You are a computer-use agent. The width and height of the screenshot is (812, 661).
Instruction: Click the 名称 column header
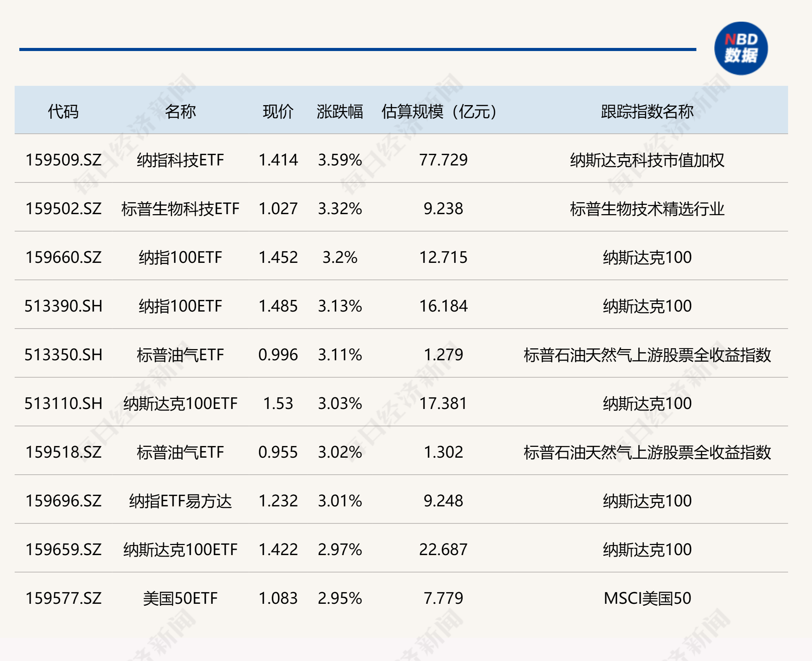pos(180,112)
